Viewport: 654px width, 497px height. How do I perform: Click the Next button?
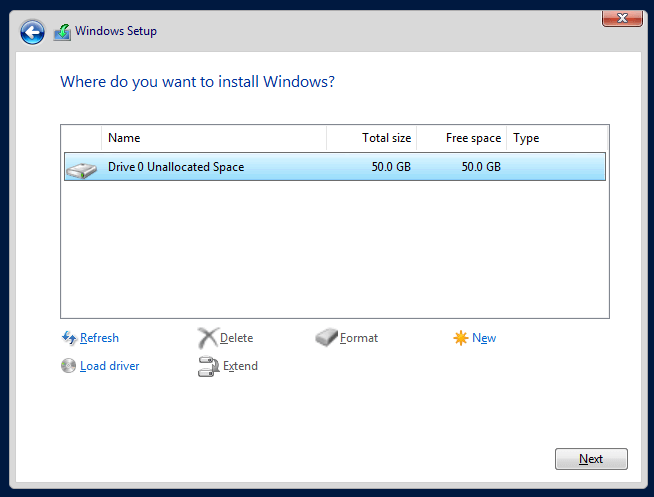coord(591,459)
